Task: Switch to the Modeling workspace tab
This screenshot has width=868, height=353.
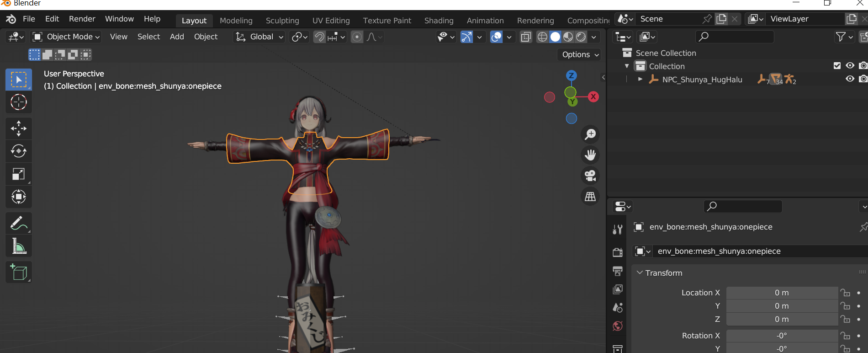Action: pyautogui.click(x=236, y=21)
